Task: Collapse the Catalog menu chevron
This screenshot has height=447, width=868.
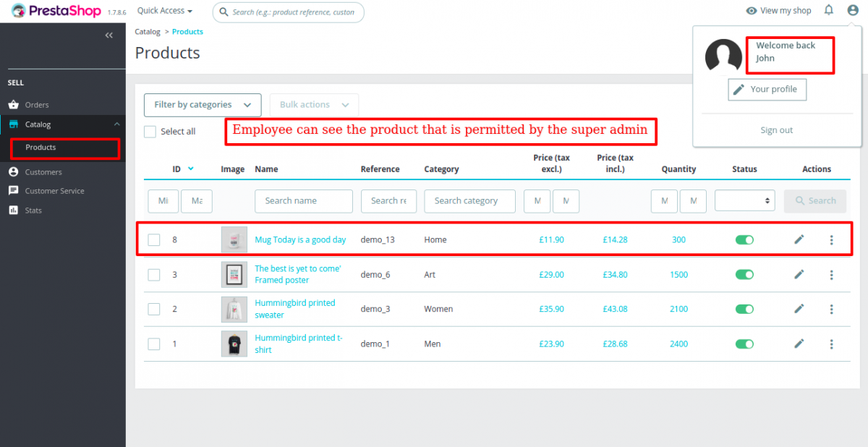Action: pyautogui.click(x=117, y=124)
